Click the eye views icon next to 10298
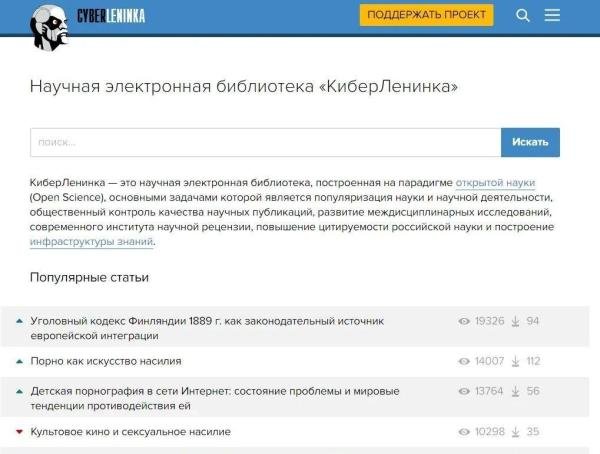Image resolution: width=600 pixels, height=454 pixels. [464, 432]
